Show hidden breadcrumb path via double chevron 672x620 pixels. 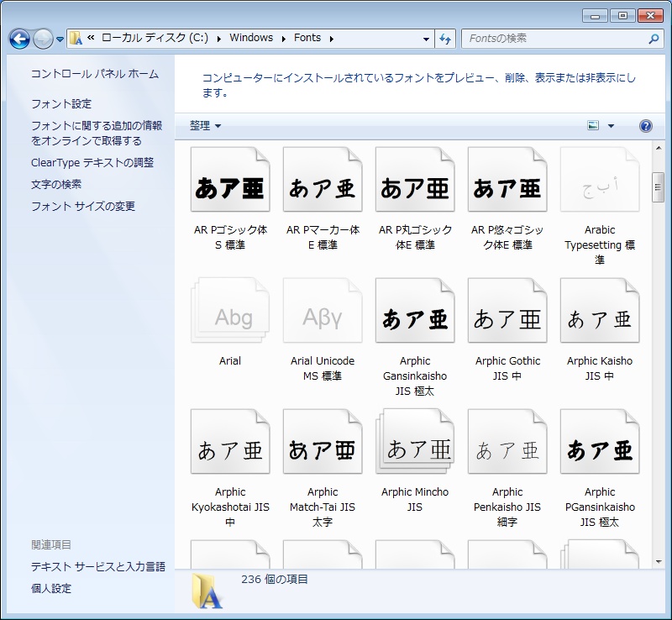[91, 38]
